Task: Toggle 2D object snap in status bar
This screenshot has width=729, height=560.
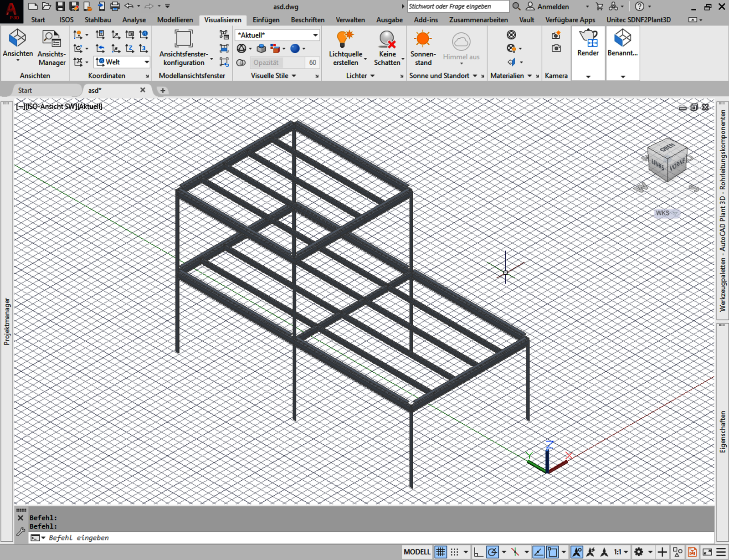Action: tap(552, 552)
